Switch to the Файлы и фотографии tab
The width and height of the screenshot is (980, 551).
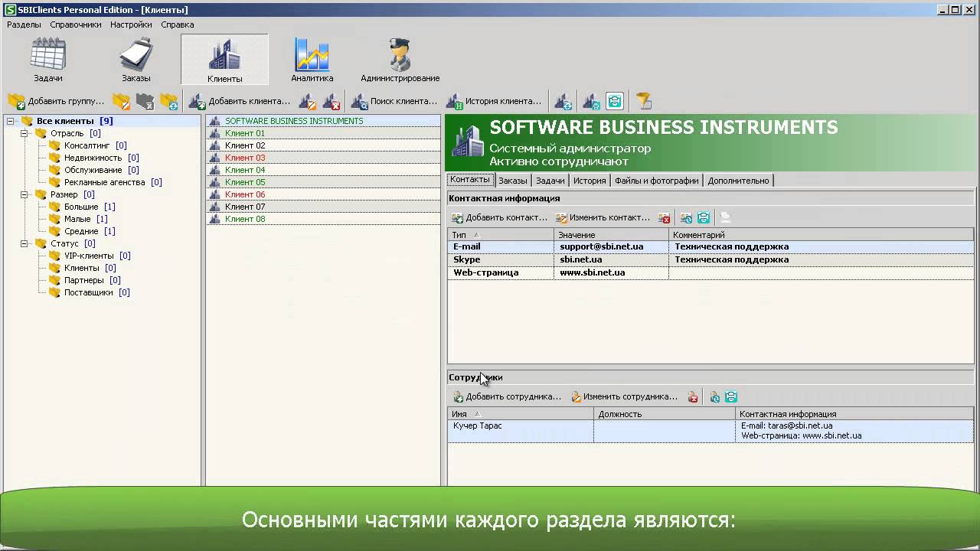point(657,181)
